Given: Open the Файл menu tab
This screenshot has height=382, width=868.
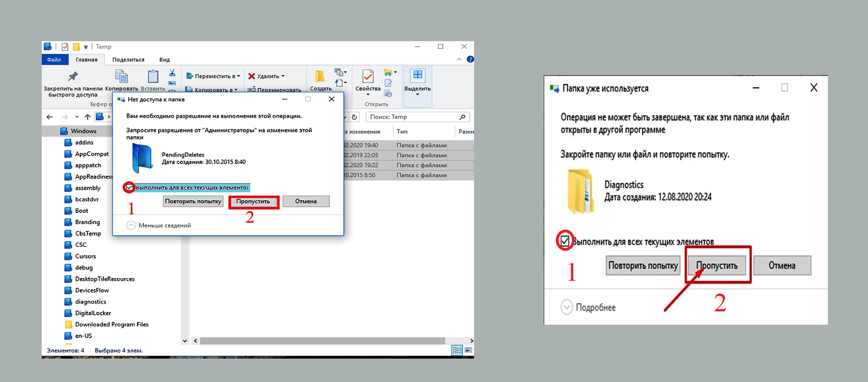Looking at the screenshot, I should click(x=55, y=59).
